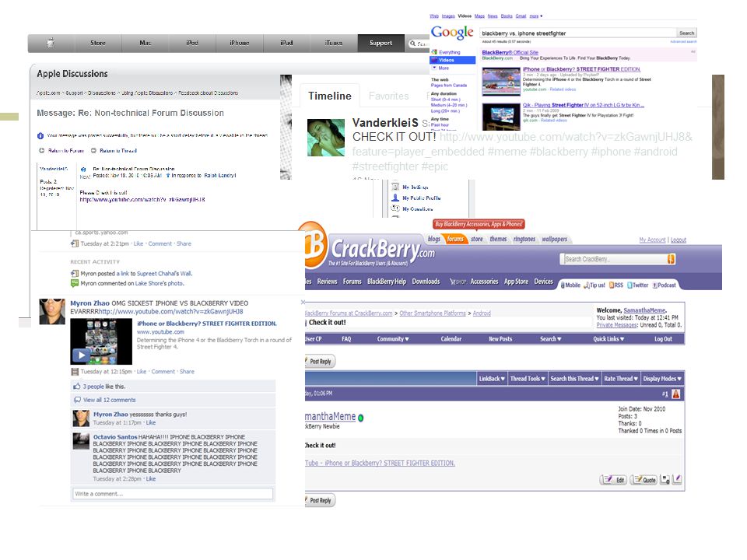Viewport: 747px width, 560px height.
Task: Click the green online status indicator by SamanthaMeme
Action: pyautogui.click(x=360, y=418)
